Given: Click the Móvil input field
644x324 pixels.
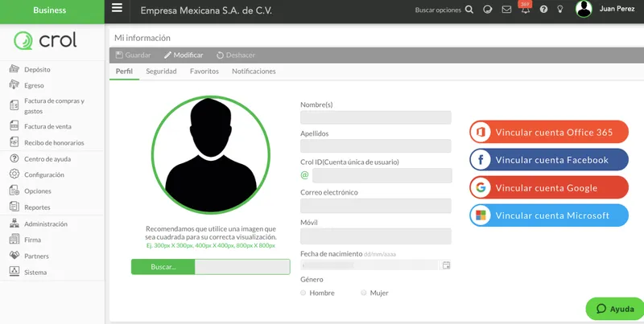Looking at the screenshot, I should pos(376,236).
